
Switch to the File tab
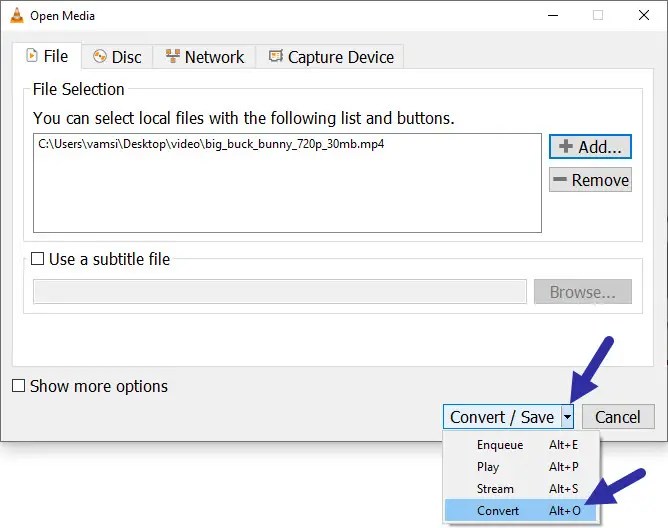pyautogui.click(x=47, y=56)
